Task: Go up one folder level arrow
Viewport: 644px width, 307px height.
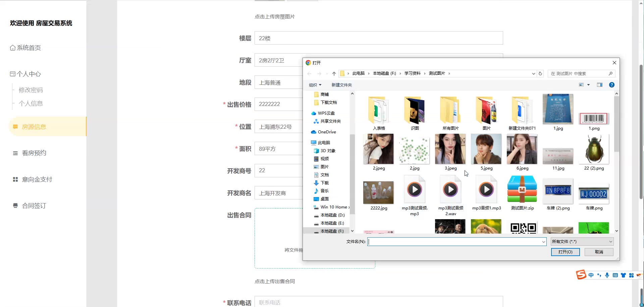Action: tap(334, 74)
